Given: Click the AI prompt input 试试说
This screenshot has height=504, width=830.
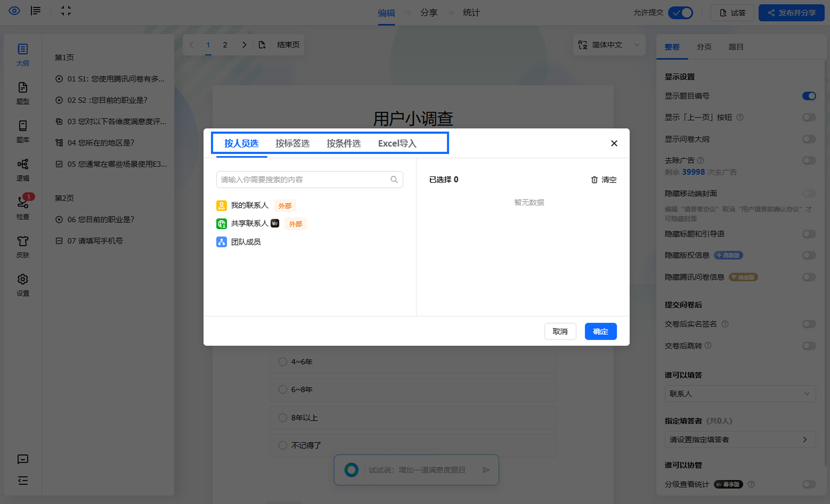Looking at the screenshot, I should [417, 470].
